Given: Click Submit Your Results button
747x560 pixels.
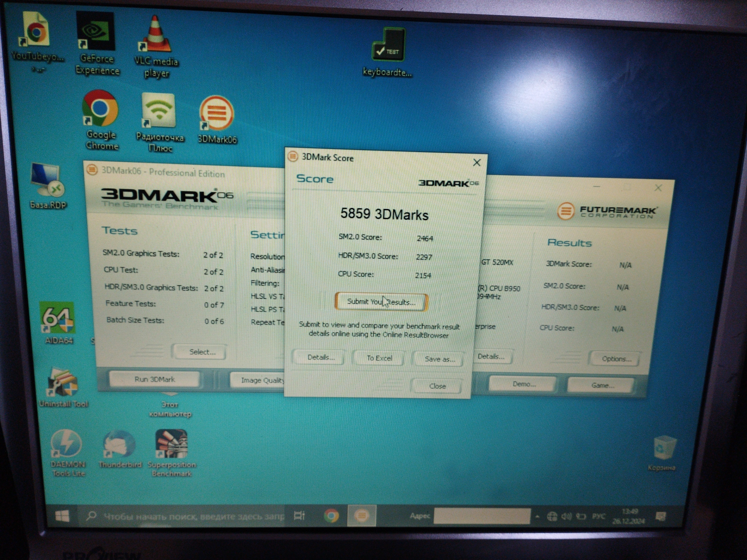Looking at the screenshot, I should tap(381, 302).
